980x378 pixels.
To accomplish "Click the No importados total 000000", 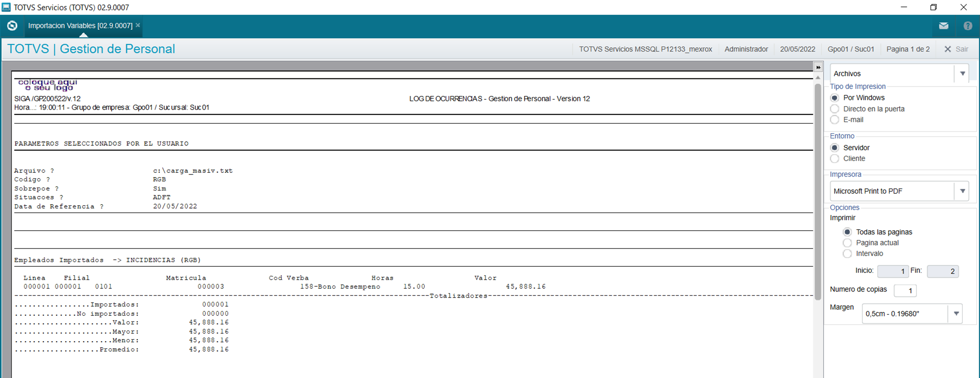I will click(215, 313).
